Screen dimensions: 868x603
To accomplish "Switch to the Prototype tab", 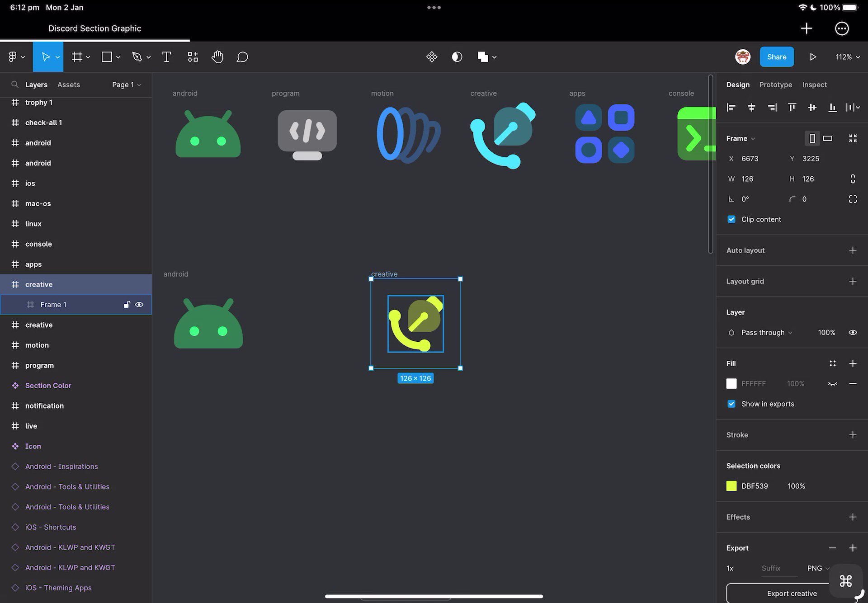I will tap(775, 85).
